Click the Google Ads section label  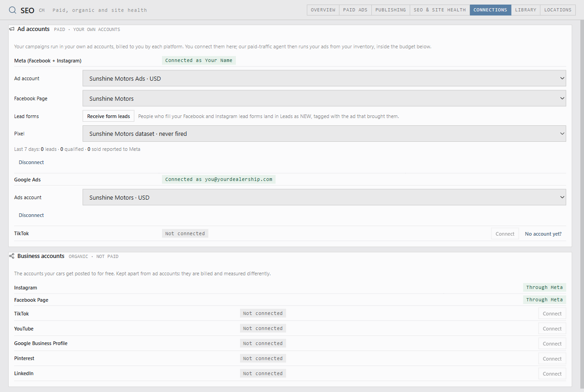pyautogui.click(x=27, y=180)
